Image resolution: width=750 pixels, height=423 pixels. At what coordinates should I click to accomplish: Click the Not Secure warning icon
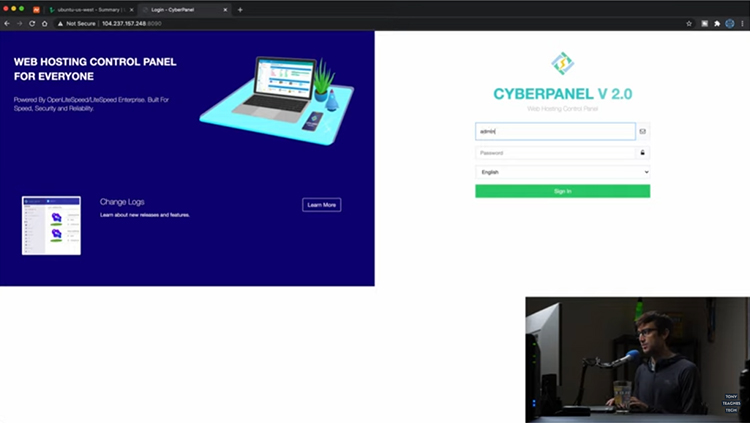click(61, 23)
